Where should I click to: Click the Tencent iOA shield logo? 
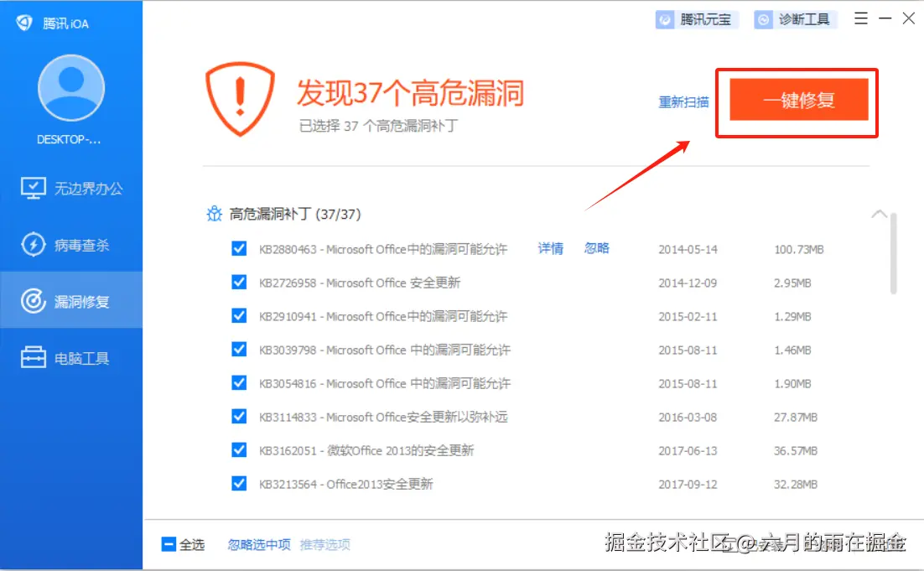click(x=25, y=23)
